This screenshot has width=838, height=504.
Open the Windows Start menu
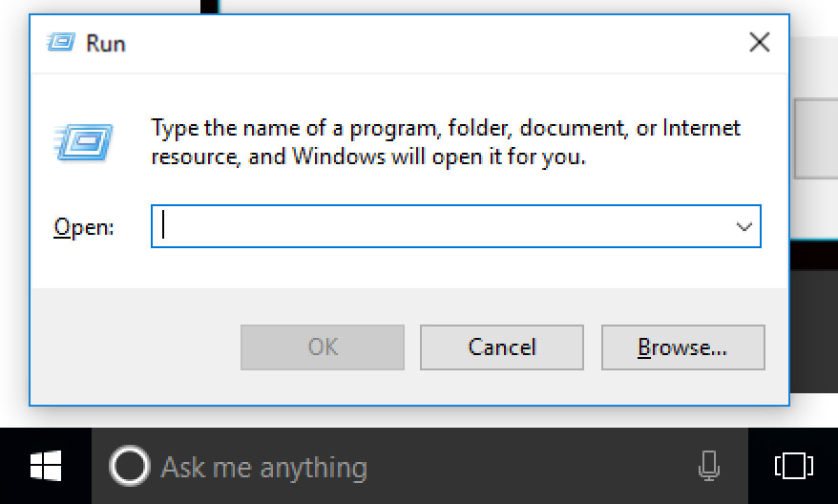[x=45, y=466]
